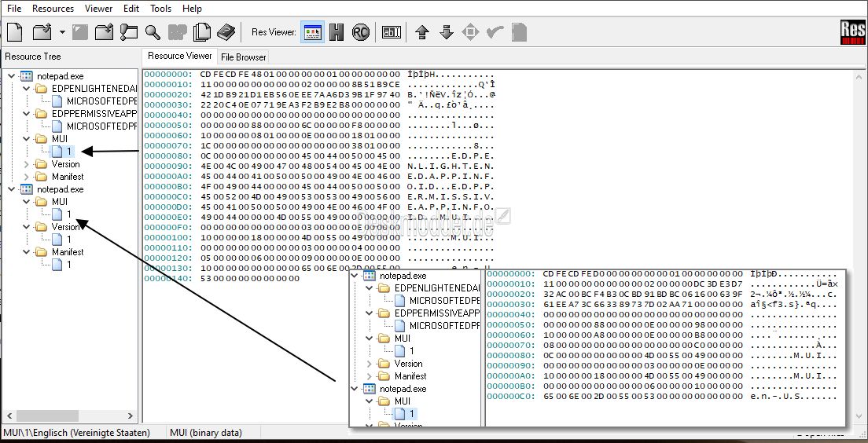Image resolution: width=868 pixels, height=443 pixels.
Task: Click the Resource Tree panel header label
Action: point(33,57)
